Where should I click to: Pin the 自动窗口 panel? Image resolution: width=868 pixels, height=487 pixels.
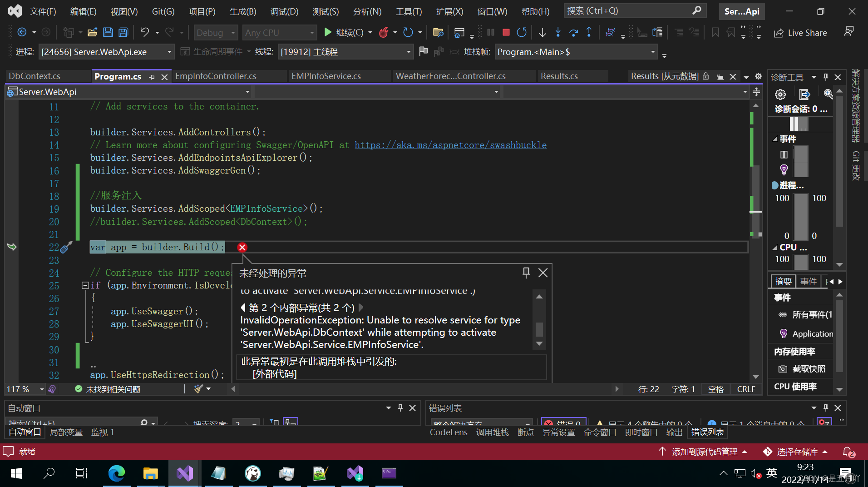pos(400,407)
